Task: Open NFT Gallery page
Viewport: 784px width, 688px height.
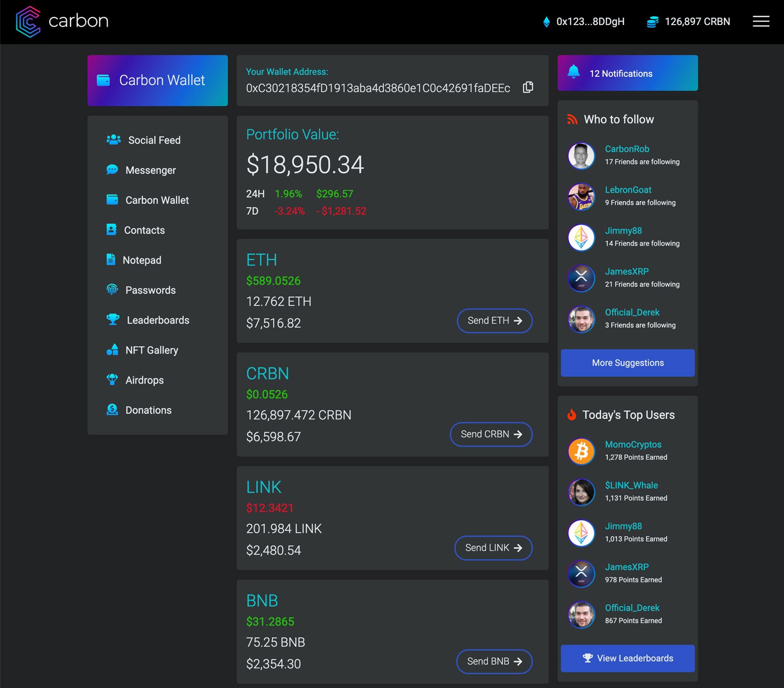Action: (x=152, y=350)
